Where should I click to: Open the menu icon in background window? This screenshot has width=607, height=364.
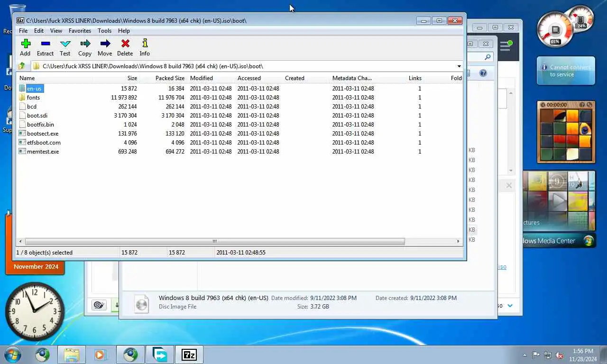click(506, 45)
